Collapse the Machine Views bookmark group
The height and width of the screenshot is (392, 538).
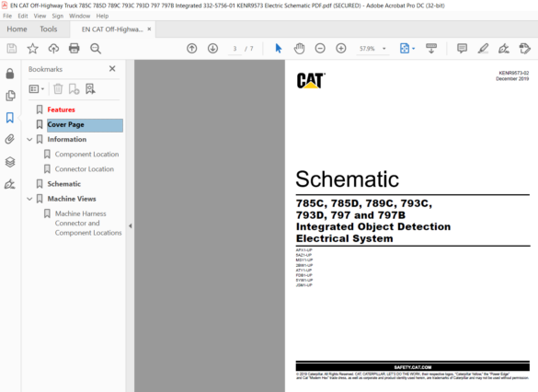[29, 199]
